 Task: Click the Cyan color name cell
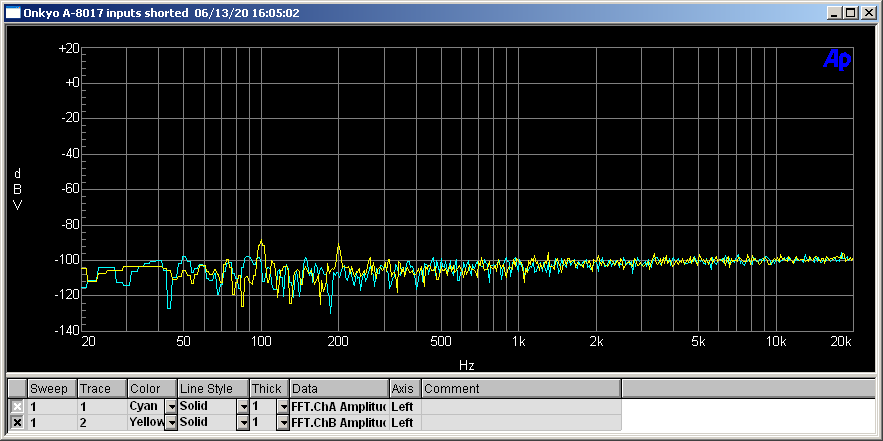[146, 406]
